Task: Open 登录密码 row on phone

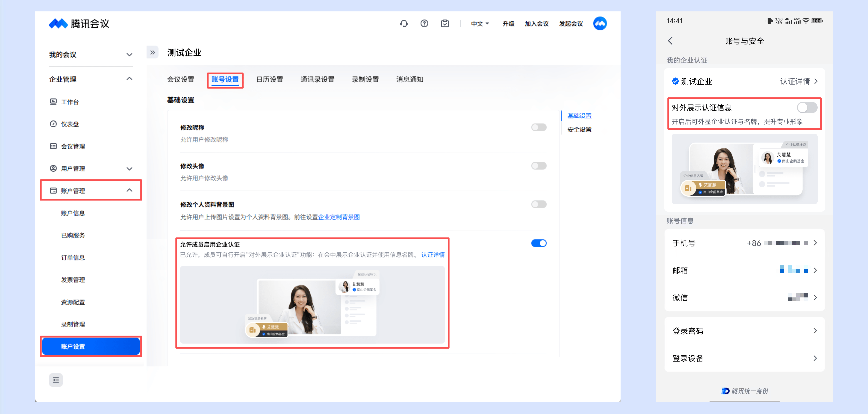Action: 744,331
